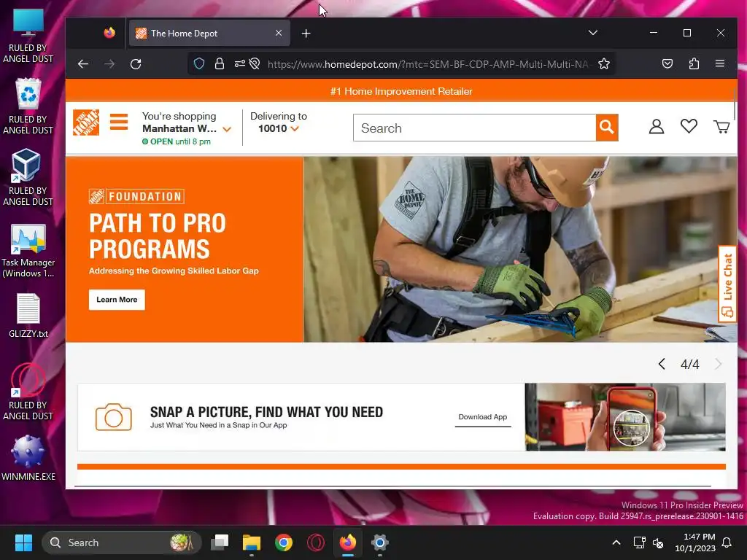Image resolution: width=747 pixels, height=560 pixels.
Task: Click the Firefox taskbar icon
Action: click(x=348, y=542)
